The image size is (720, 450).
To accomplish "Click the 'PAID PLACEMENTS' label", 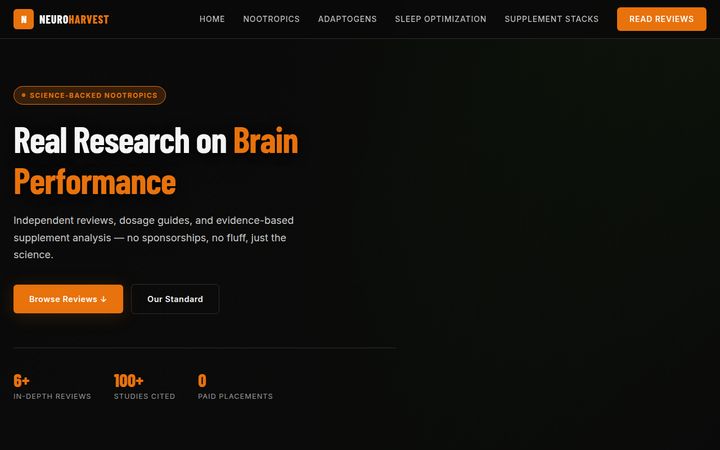I will point(235,396).
